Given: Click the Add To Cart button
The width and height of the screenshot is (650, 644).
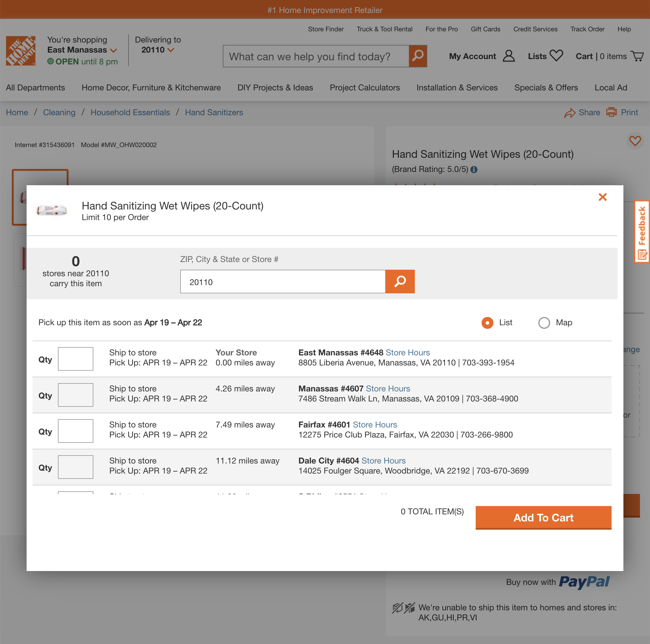Looking at the screenshot, I should click(543, 518).
